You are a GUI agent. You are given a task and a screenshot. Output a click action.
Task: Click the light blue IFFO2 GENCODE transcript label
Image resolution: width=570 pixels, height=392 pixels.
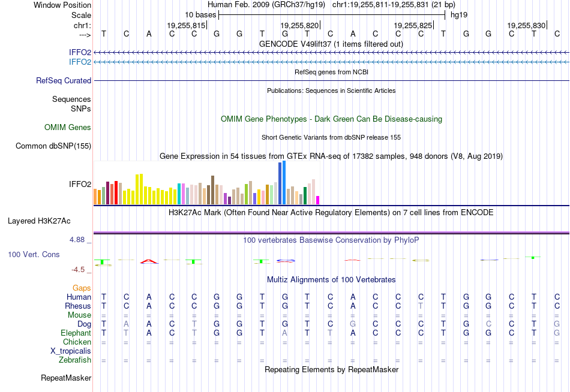pos(80,62)
